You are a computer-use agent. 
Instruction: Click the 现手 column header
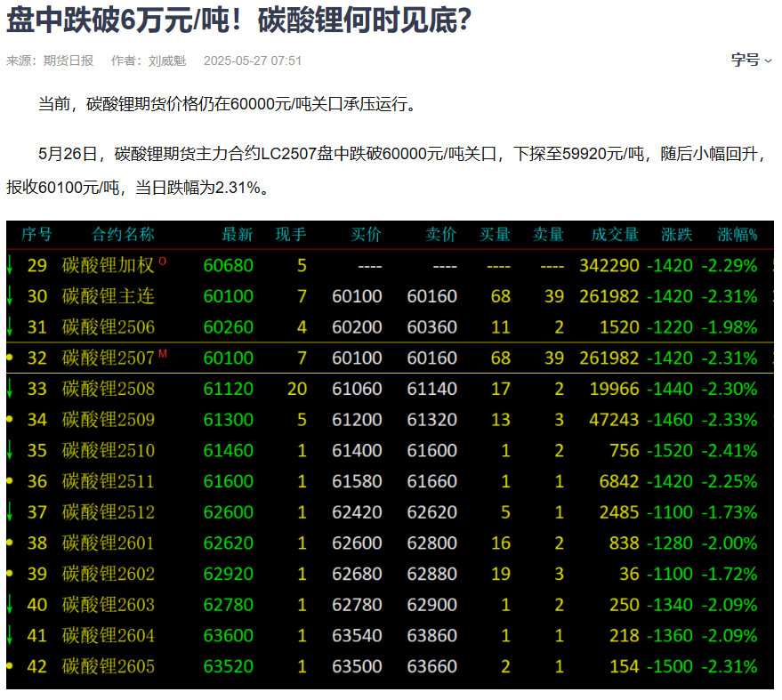tap(291, 234)
